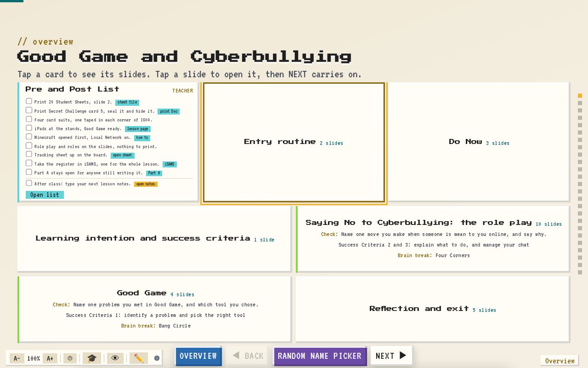
Task: Open 'Learning intention and success criteria' card
Action: click(154, 239)
